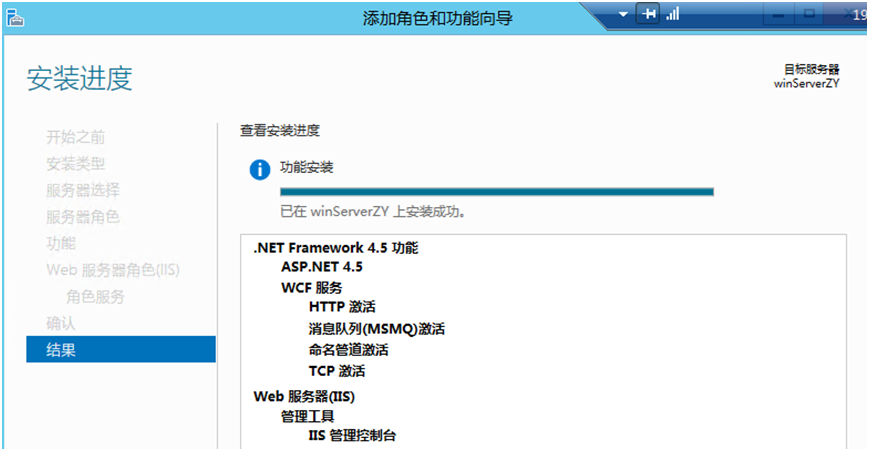Restore the remote session window in connection bar
This screenshot has width=869, height=451.
tap(809, 14)
